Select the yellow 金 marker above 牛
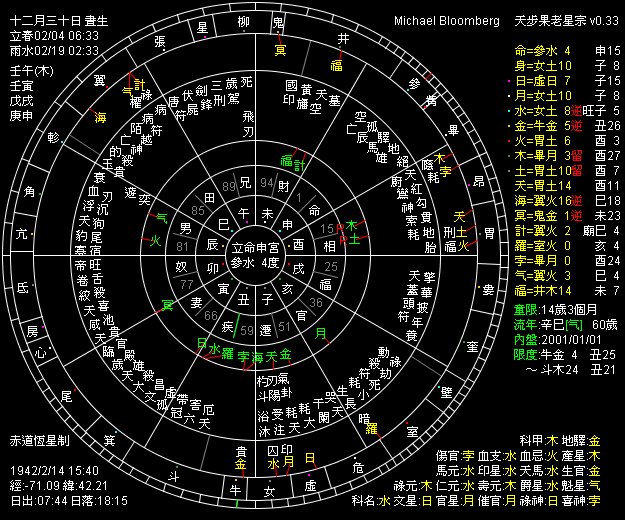 coord(240,465)
